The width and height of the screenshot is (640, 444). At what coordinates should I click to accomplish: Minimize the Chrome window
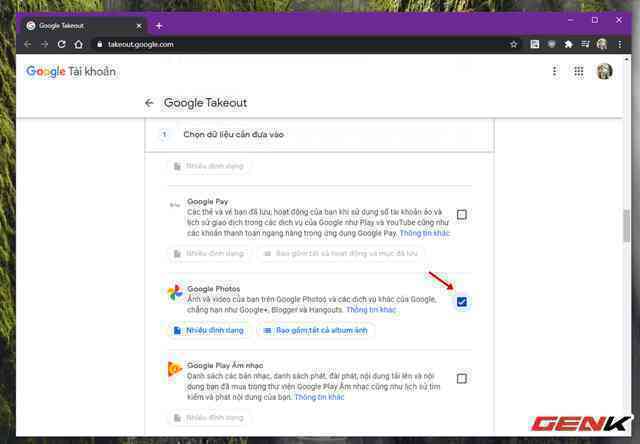click(x=571, y=20)
